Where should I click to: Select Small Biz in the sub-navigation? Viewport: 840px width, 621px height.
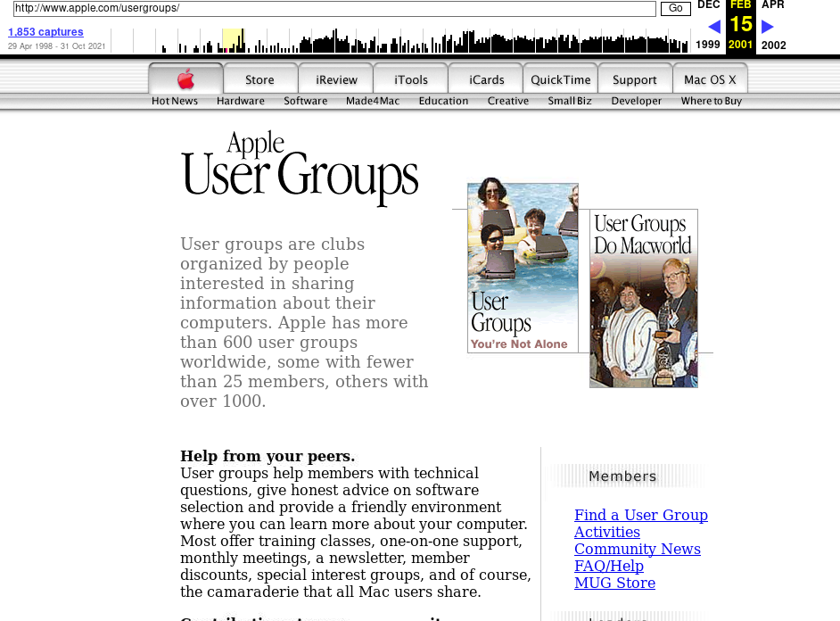click(x=570, y=101)
